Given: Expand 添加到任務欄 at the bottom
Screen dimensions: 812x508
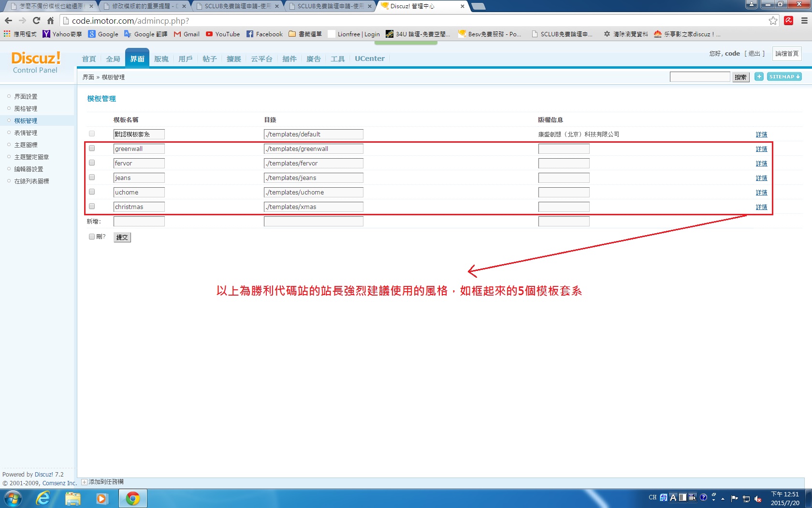Looking at the screenshot, I should pos(102,482).
